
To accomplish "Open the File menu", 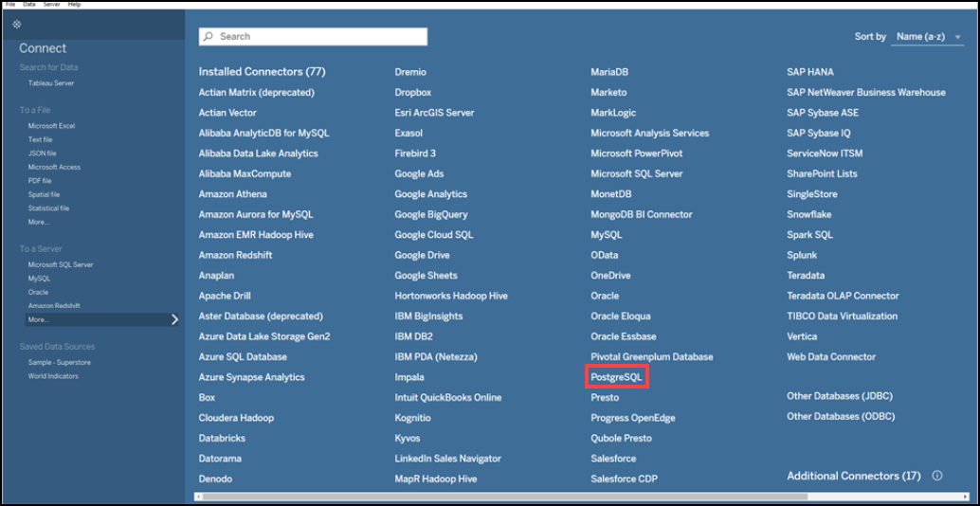I will point(10,5).
